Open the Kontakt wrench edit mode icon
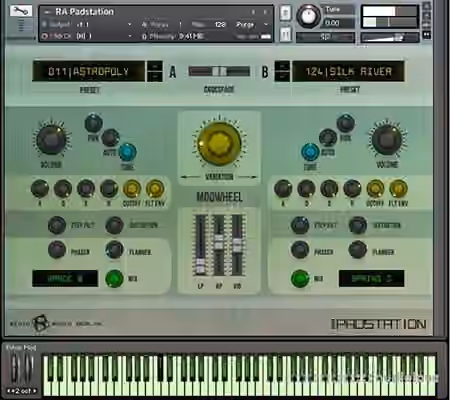The width and height of the screenshot is (450, 400). coord(21,11)
